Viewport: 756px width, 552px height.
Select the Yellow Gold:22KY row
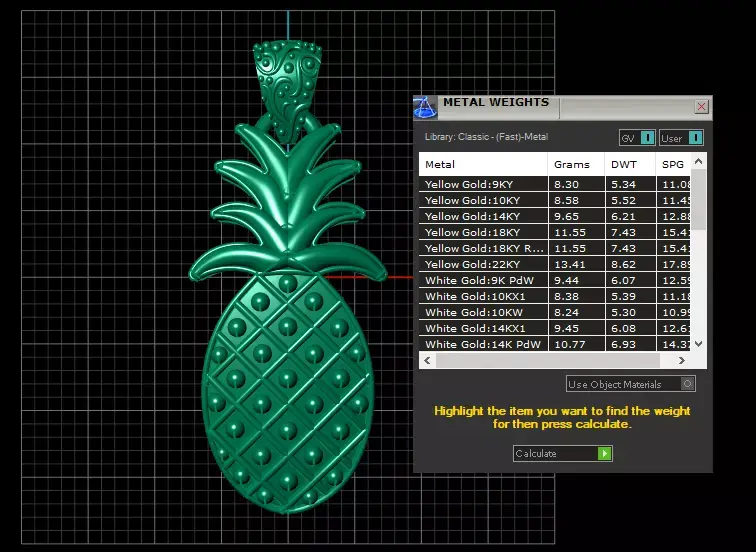[x=554, y=264]
